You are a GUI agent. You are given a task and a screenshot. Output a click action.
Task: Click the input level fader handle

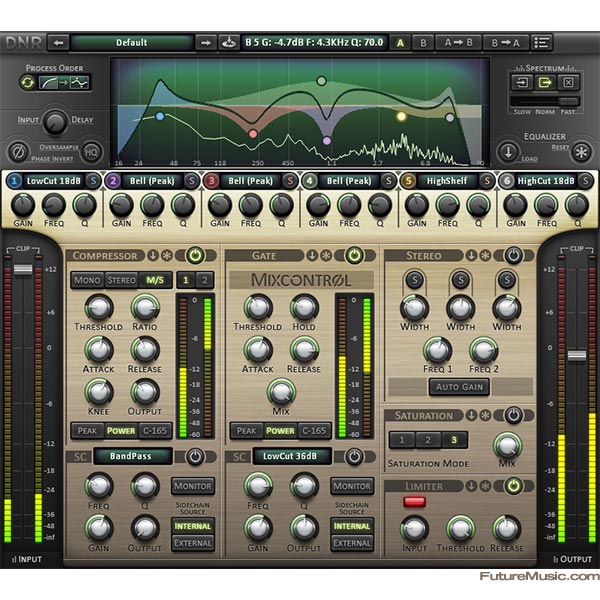pyautogui.click(x=23, y=269)
